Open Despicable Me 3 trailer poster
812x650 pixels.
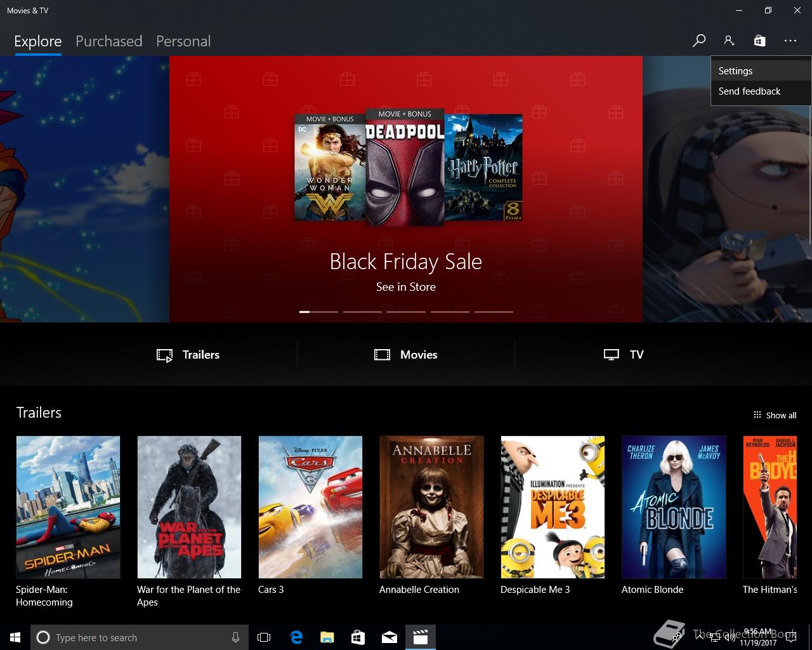click(553, 507)
